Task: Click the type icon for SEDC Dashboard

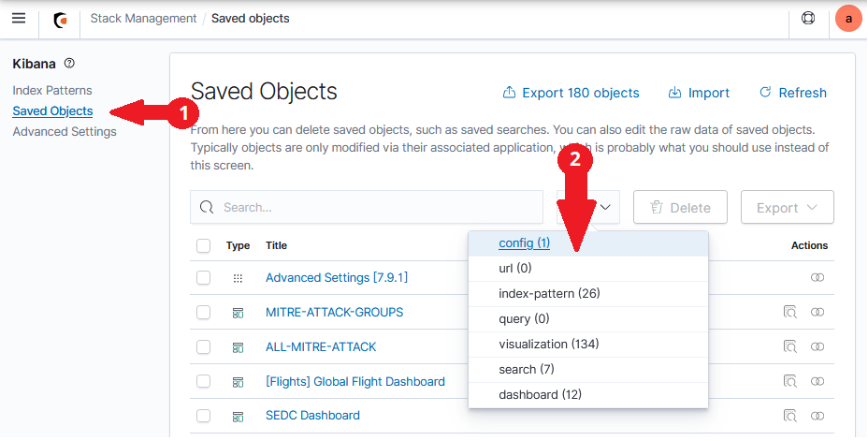Action: coord(238,416)
